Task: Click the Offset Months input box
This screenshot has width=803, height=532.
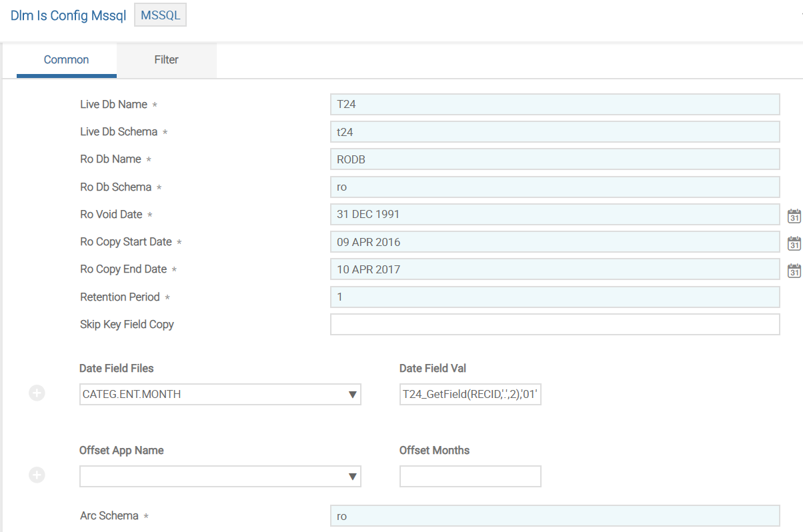Action: pos(470,476)
